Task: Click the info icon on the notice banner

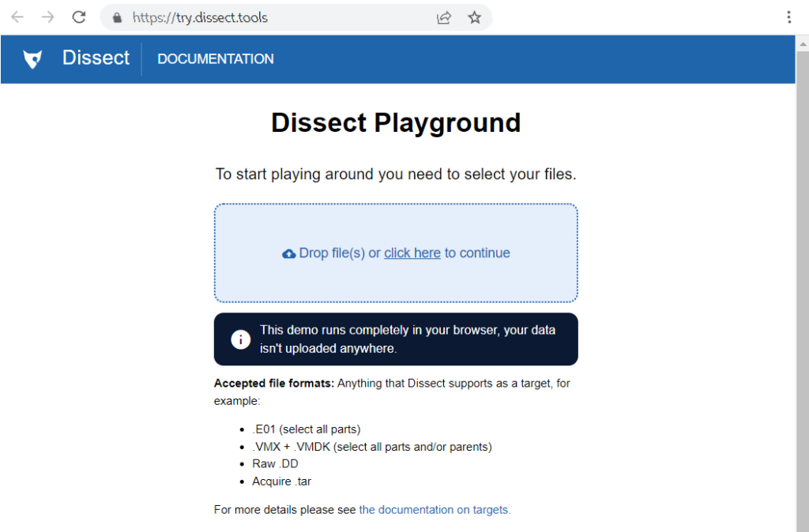Action: pos(240,339)
